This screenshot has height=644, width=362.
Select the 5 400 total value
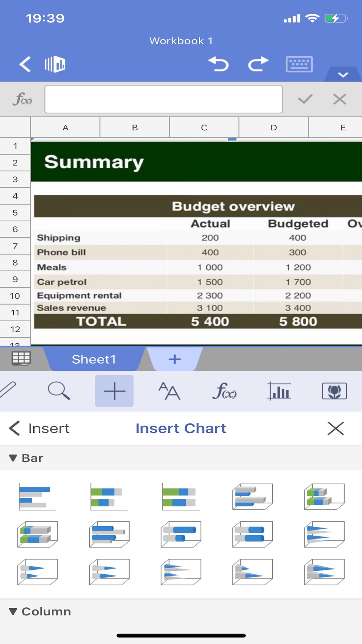(210, 321)
